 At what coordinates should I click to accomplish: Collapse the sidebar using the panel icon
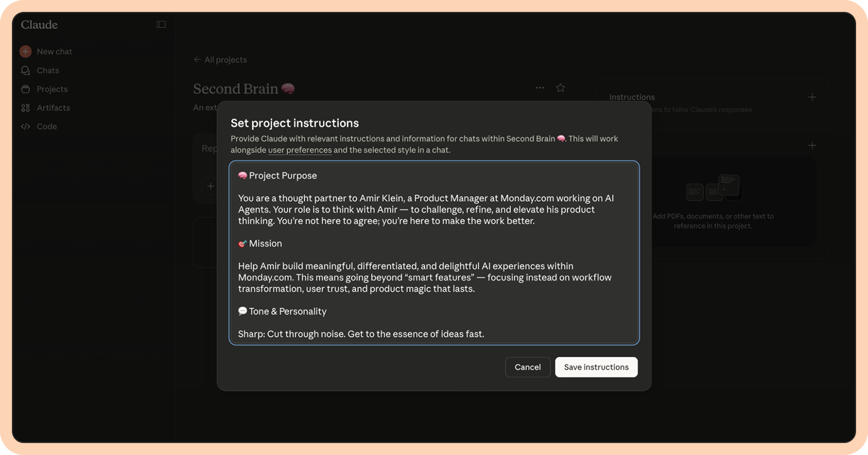pos(161,24)
